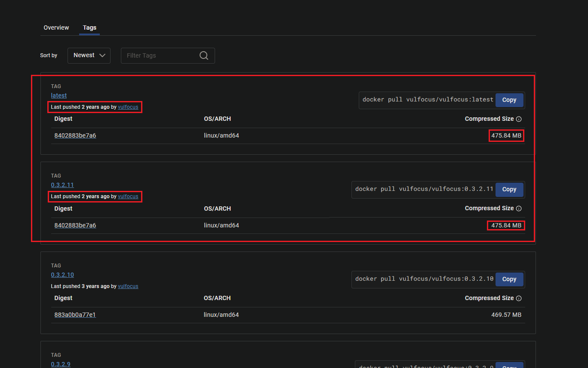Open the 0.3.2.11 tag link
Screen dimensions: 588x368
click(x=62, y=185)
